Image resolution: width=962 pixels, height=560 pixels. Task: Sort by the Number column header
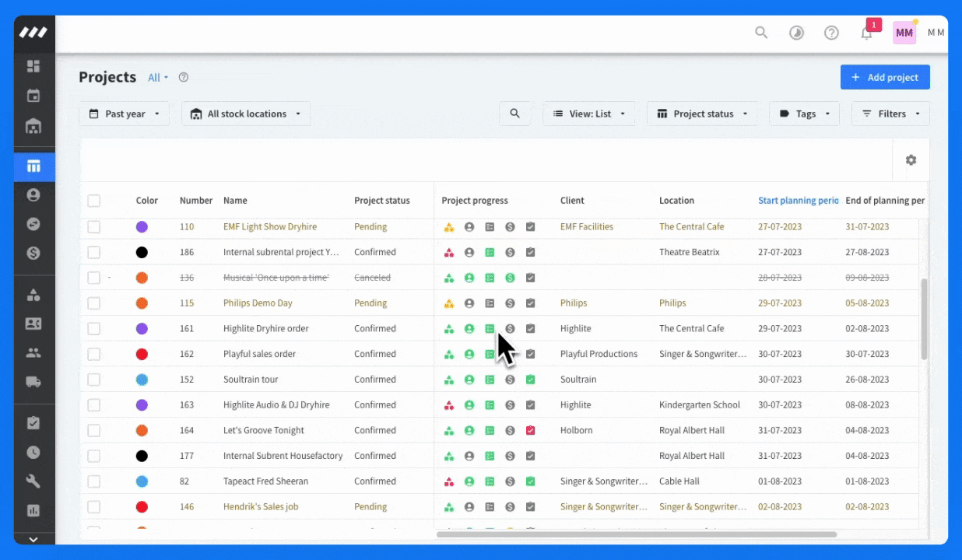(x=196, y=201)
